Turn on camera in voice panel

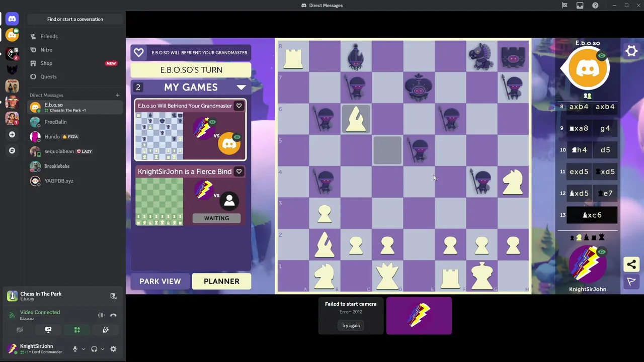pos(20,330)
